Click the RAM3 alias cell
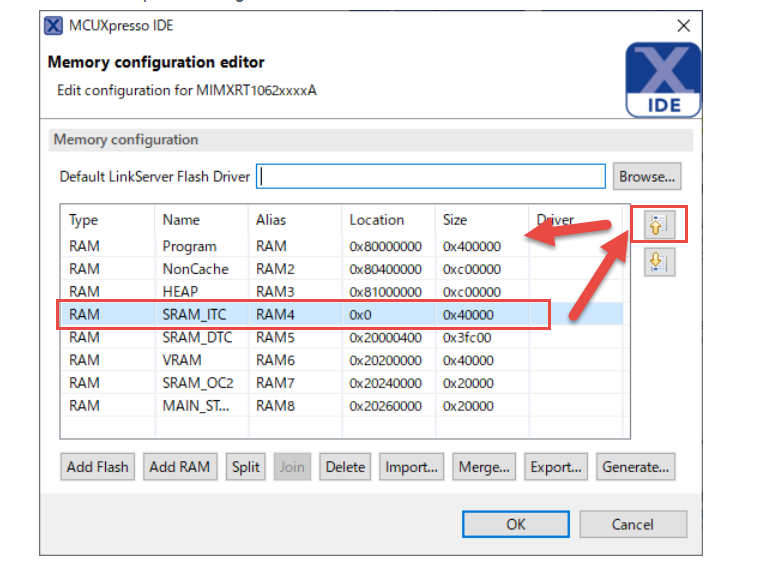 coord(275,292)
